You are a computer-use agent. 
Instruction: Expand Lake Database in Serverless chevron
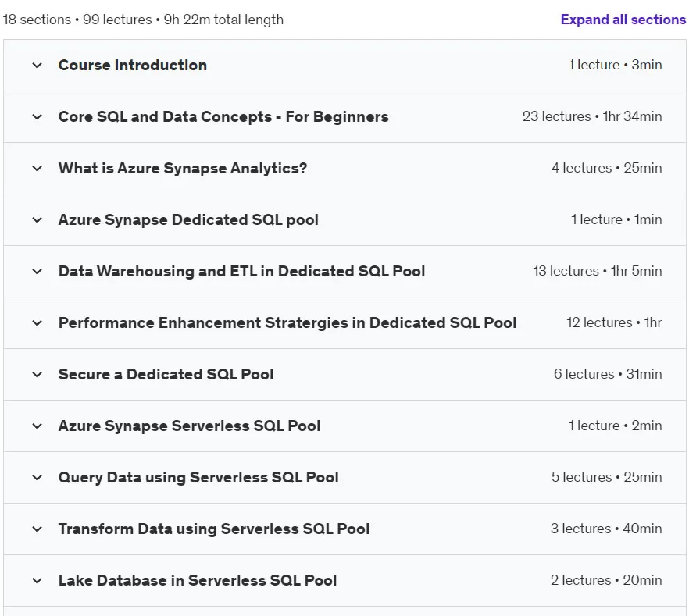coord(37,580)
